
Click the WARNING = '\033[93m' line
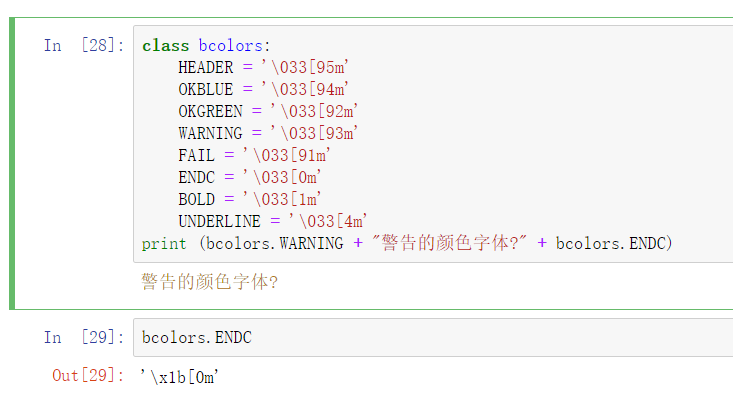(268, 133)
